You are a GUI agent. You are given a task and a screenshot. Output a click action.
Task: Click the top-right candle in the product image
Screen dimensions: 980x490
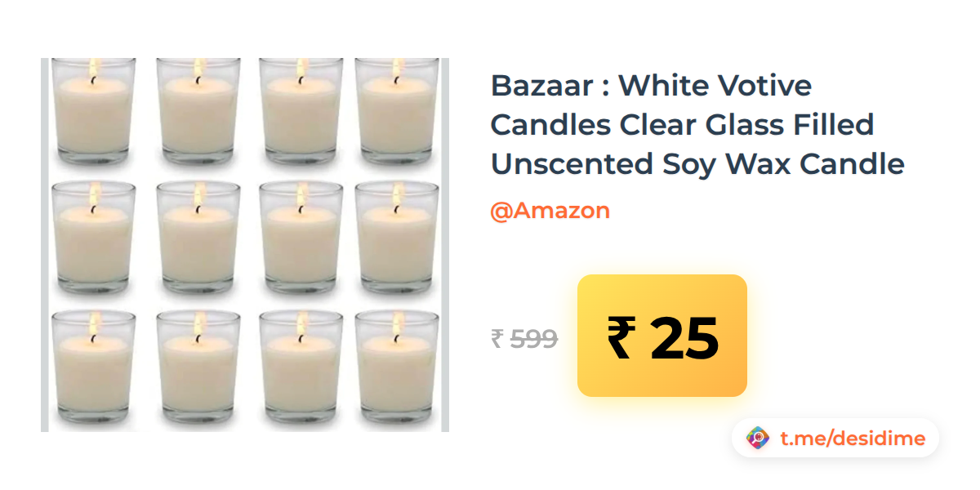tap(398, 110)
